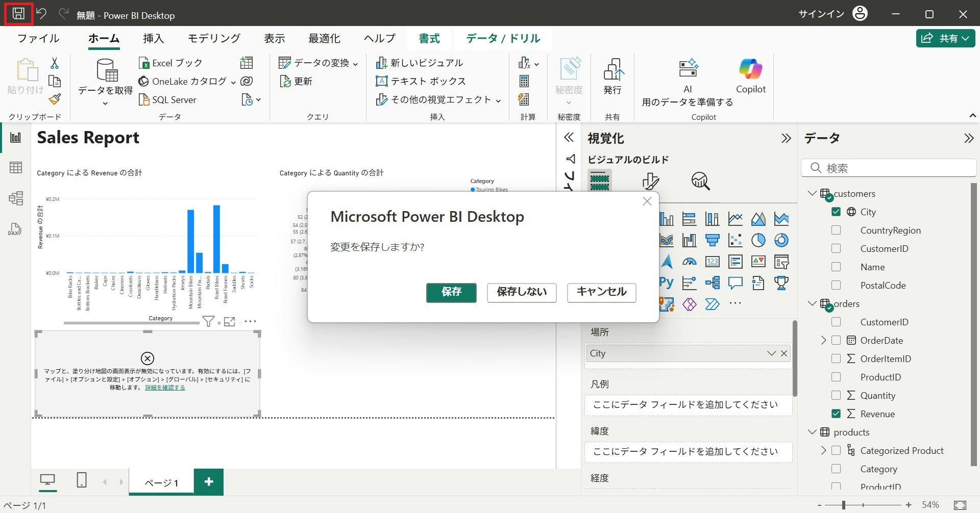
Task: Switch to the 表示 ribbon tab
Action: [274, 38]
